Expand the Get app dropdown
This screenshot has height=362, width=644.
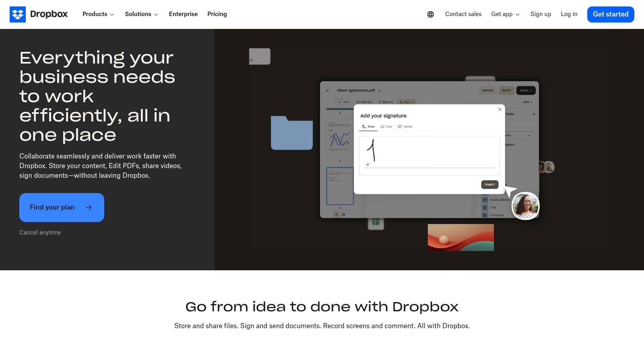click(506, 14)
